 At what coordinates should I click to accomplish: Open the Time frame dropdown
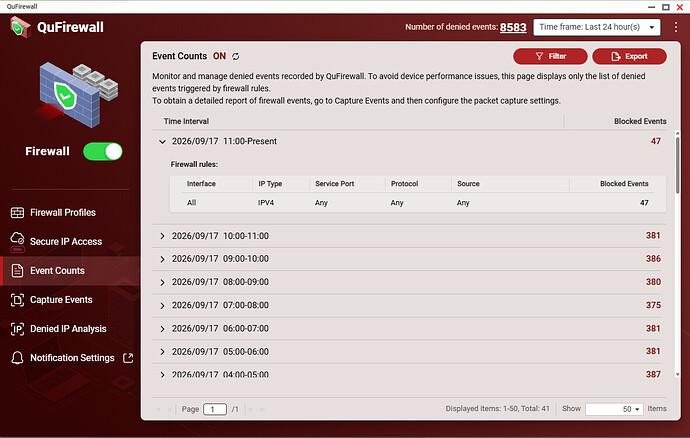597,27
